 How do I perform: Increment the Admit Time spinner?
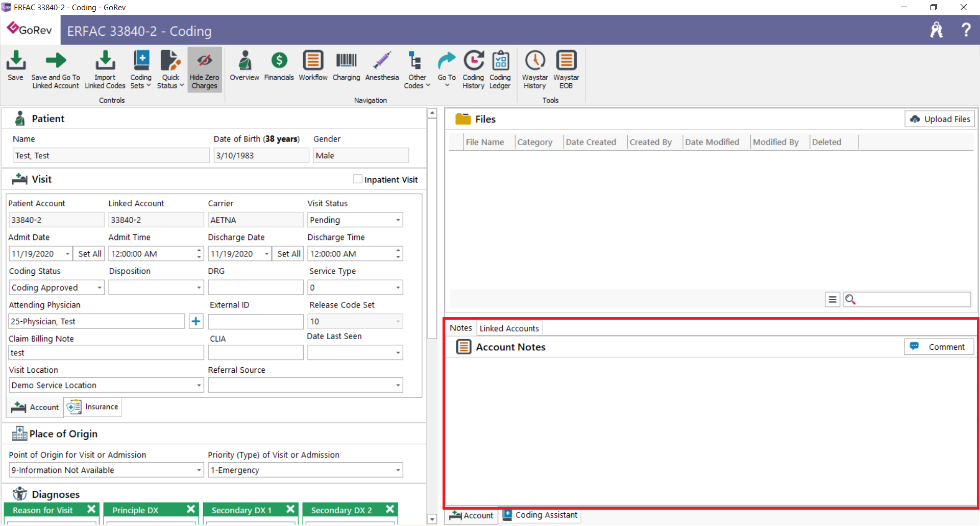pos(199,250)
